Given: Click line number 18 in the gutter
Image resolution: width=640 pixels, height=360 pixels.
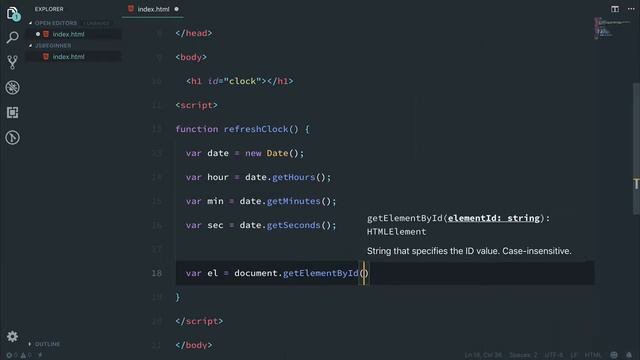Looking at the screenshot, I should click(157, 273).
